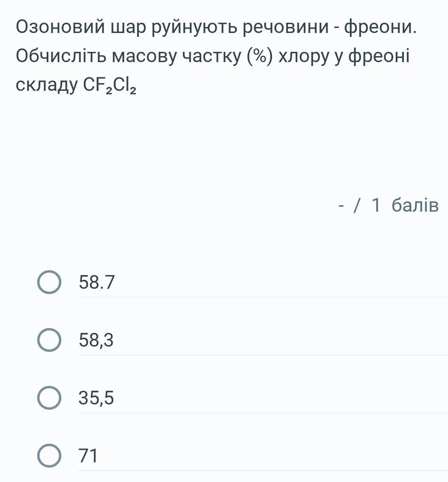Image resolution: width=448 pixels, height=482 pixels.
Task: Click the word 'балів' in the score area
Action: click(x=415, y=205)
